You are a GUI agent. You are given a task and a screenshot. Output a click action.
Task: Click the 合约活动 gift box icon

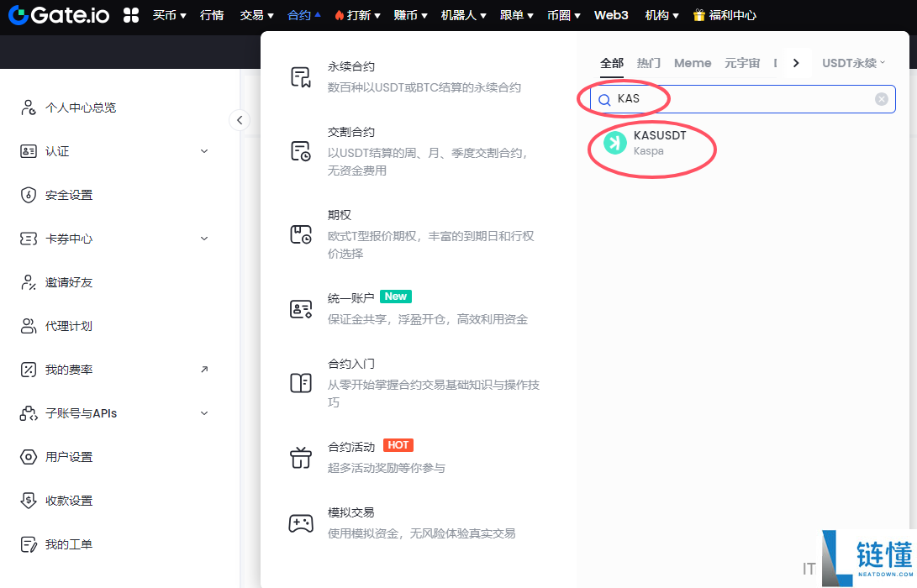coord(301,457)
